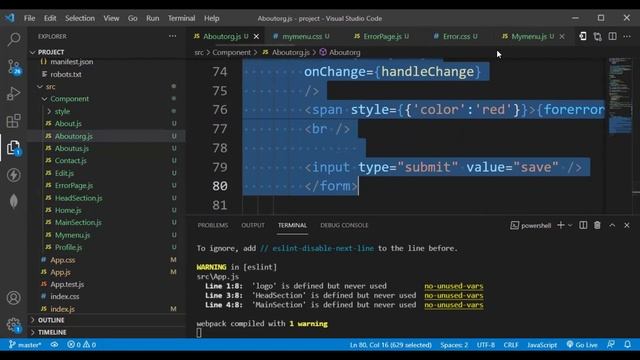Close the terminal panel
Viewport: 640px width, 360px height.
pyautogui.click(x=627, y=225)
